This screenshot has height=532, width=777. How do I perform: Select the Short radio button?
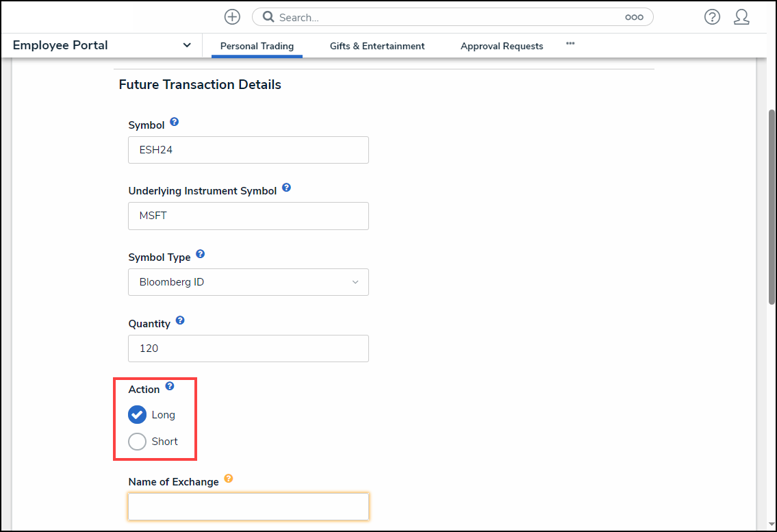coord(138,442)
